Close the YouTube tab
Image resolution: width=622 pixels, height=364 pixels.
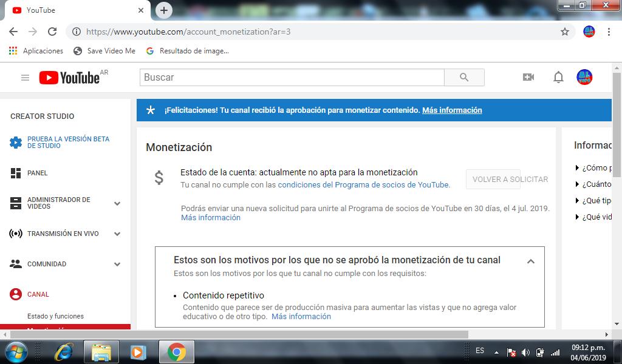tap(141, 10)
